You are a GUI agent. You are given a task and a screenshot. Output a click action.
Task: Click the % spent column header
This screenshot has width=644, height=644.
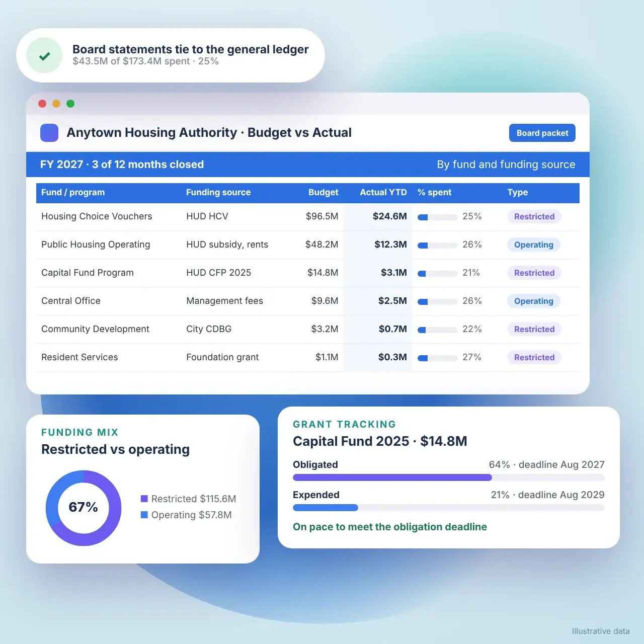pyautogui.click(x=434, y=192)
